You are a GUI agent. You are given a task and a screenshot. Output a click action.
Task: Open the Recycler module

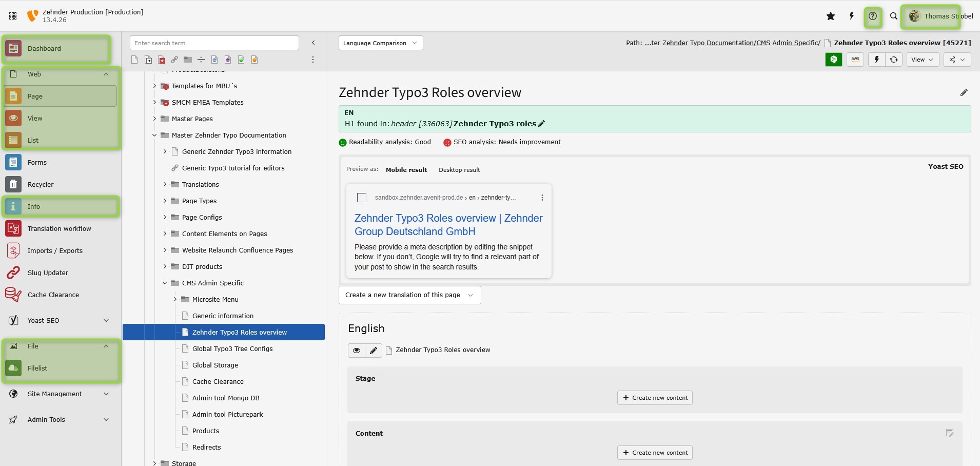click(x=41, y=184)
